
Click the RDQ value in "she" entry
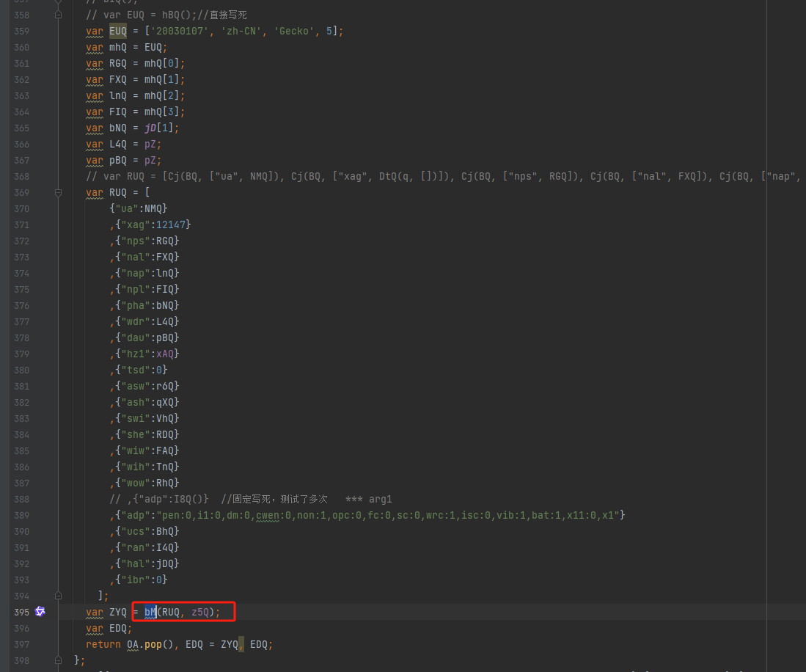(x=165, y=434)
